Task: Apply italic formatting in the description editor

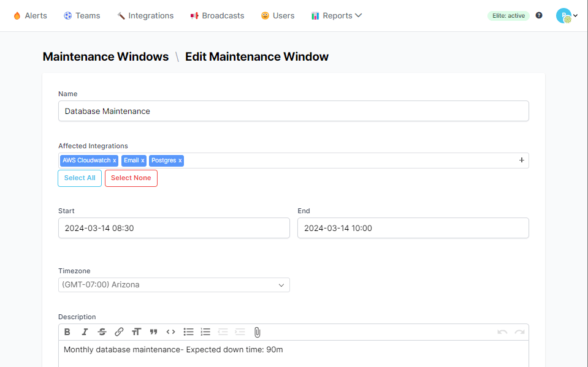Action: 85,331
